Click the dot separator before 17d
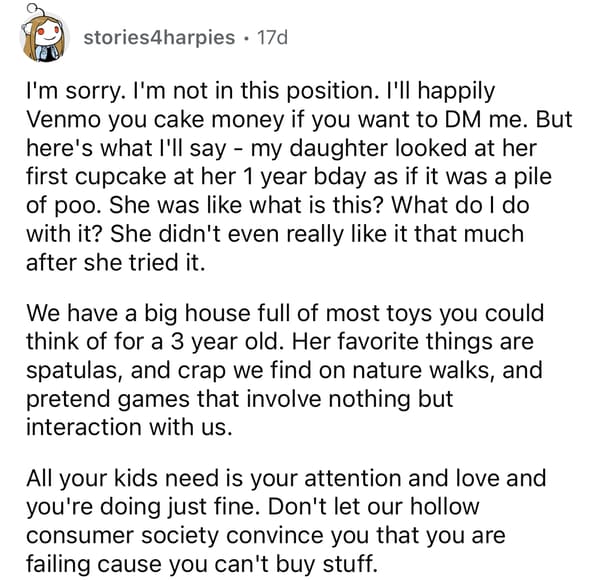This screenshot has height=581, width=599. (x=246, y=38)
